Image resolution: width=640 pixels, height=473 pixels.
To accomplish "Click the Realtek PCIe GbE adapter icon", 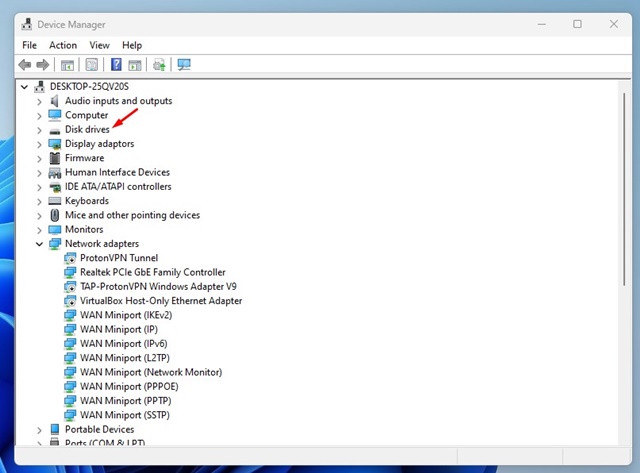I will point(70,272).
